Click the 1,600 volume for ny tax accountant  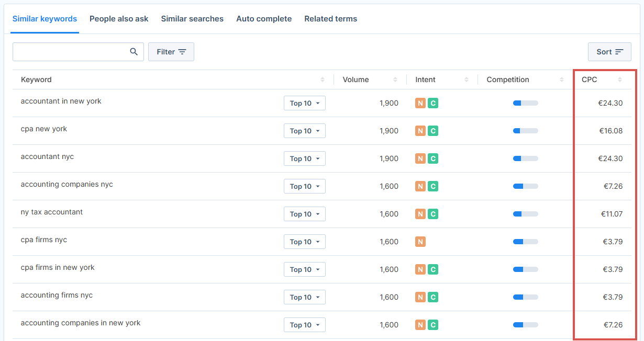coord(389,214)
